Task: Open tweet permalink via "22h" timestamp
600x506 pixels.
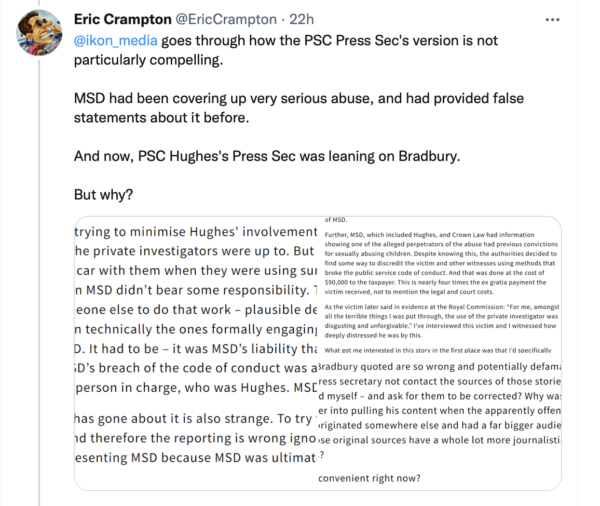Action: point(307,19)
